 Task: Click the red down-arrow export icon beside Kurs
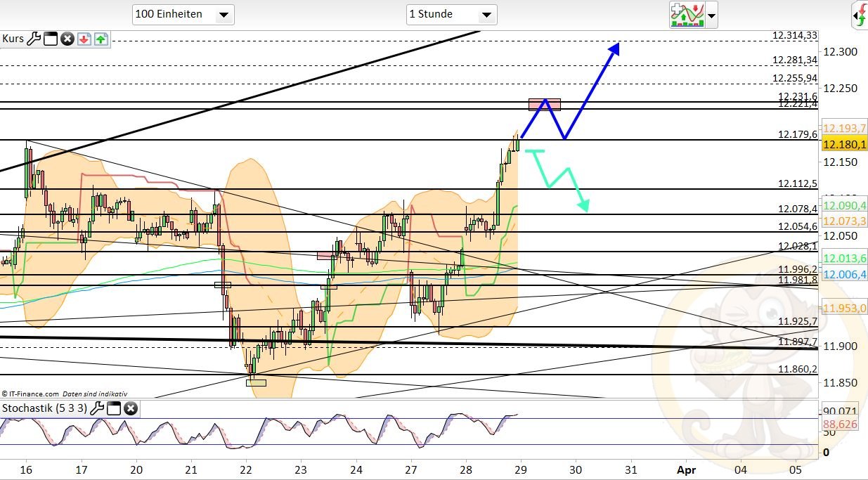(x=85, y=39)
